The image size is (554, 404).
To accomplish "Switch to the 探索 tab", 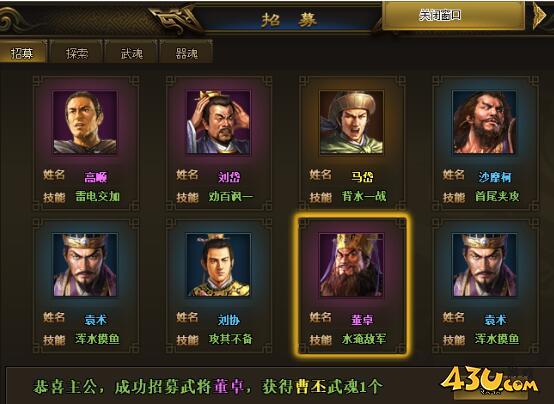I will [x=77, y=53].
